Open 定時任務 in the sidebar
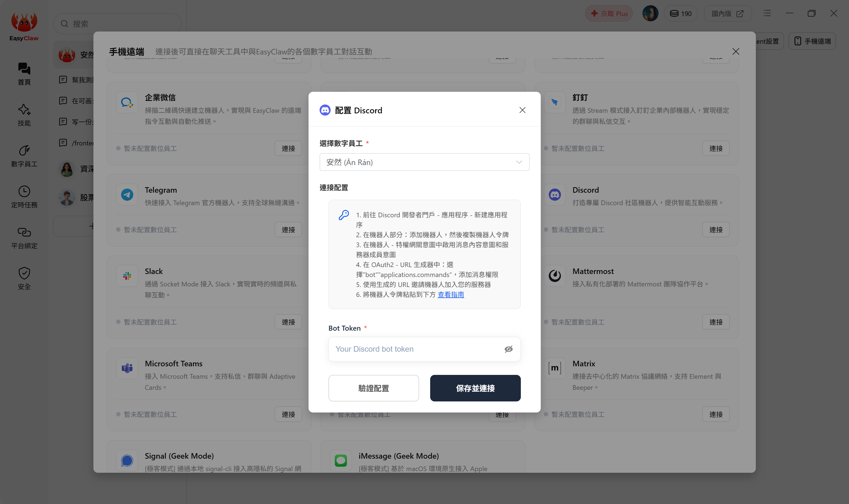This screenshot has height=504, width=849. [x=24, y=197]
